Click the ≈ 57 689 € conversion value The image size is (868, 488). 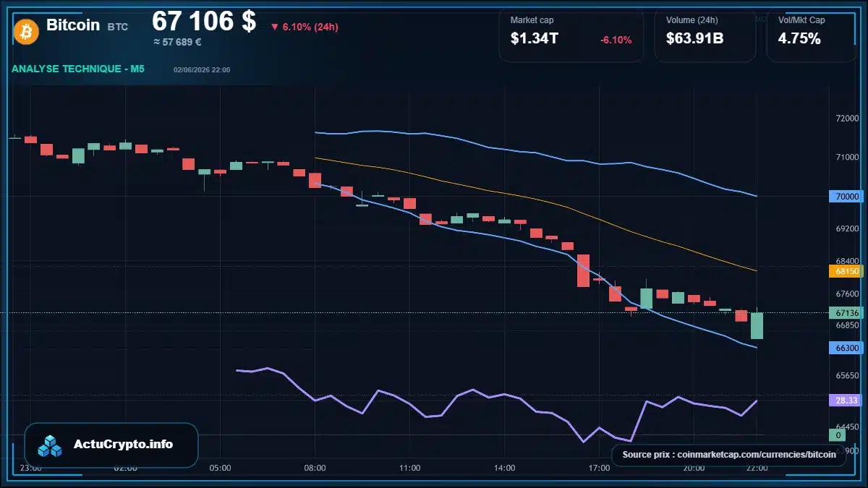tap(177, 42)
